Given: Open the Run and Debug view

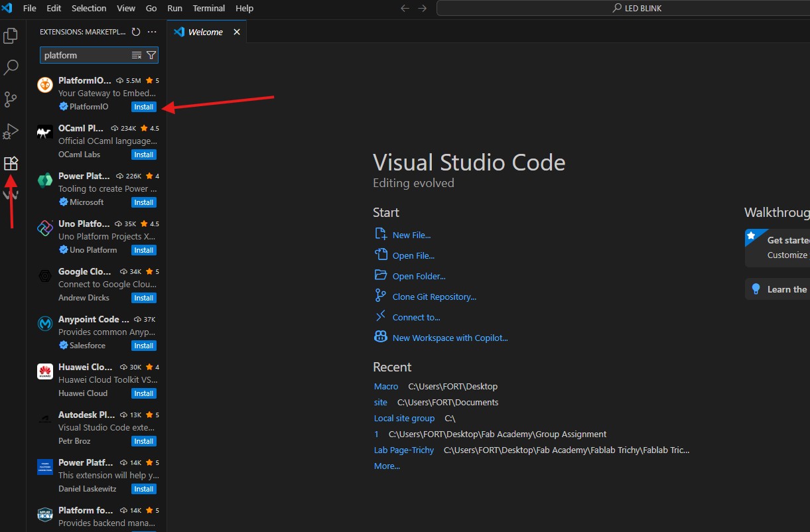Looking at the screenshot, I should click(11, 131).
